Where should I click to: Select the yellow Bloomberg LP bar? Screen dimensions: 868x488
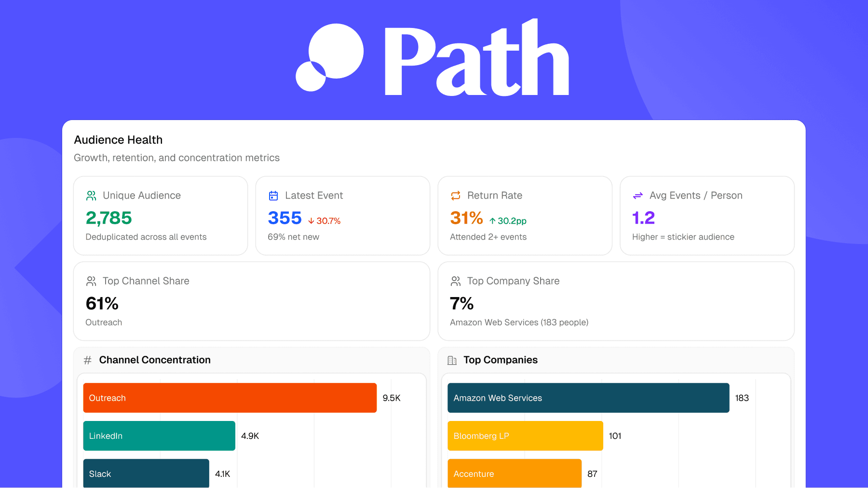coord(525,436)
